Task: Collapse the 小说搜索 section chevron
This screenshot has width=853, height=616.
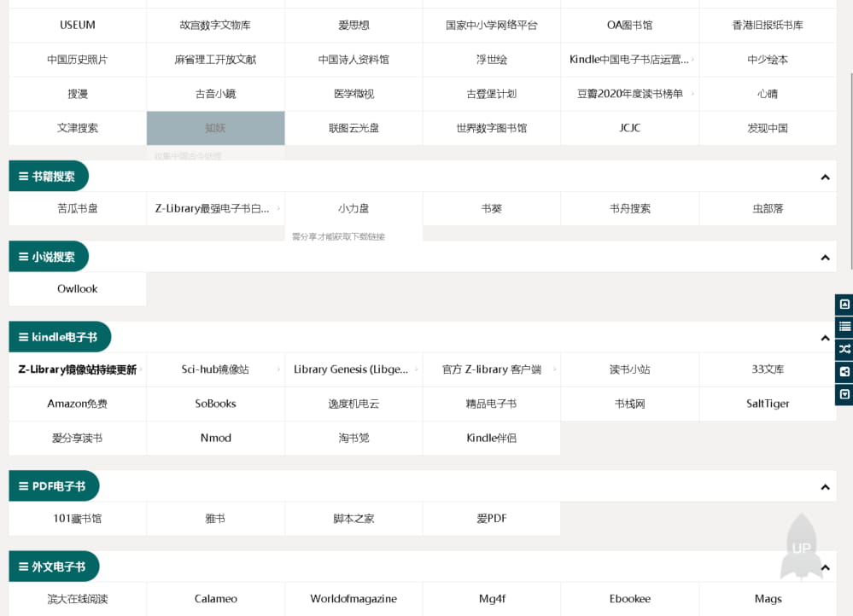Action: [x=825, y=258]
